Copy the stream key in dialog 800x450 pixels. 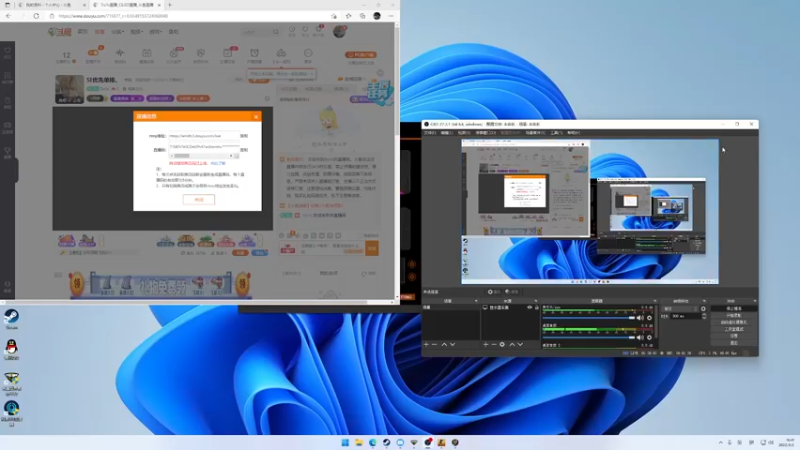point(244,150)
